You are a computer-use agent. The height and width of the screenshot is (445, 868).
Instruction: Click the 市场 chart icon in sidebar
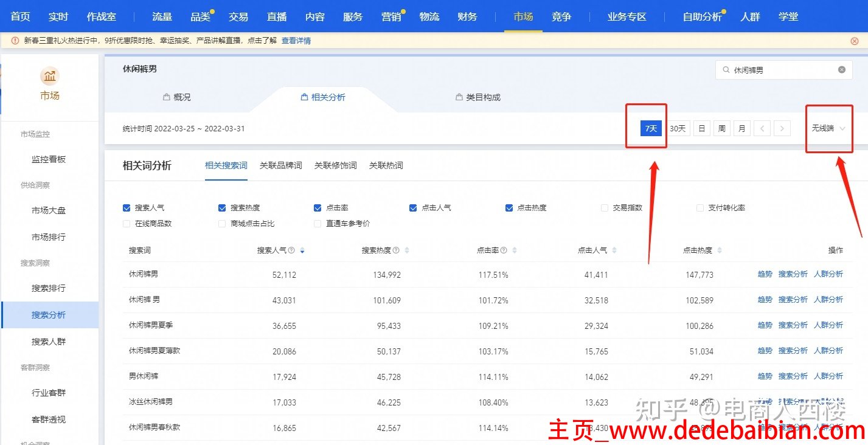50,76
